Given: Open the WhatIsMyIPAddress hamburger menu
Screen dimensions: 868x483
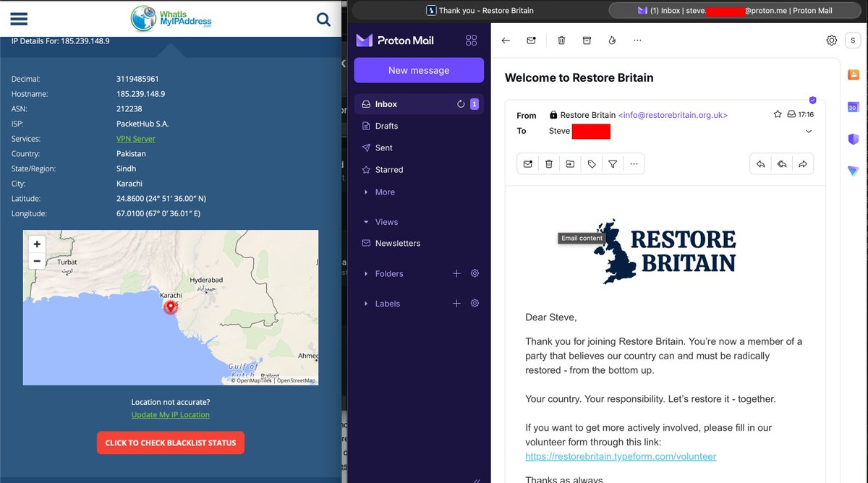Looking at the screenshot, I should (19, 20).
